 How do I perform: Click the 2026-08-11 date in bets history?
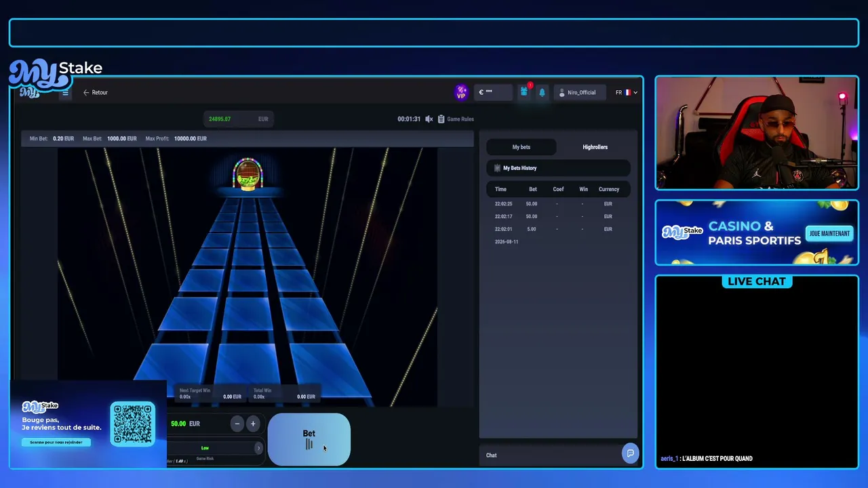click(507, 242)
